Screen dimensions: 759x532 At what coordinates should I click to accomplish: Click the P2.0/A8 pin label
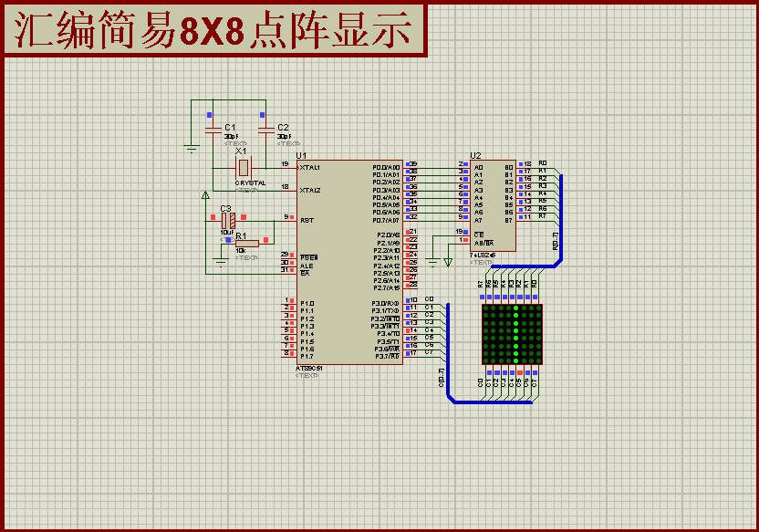pos(389,235)
